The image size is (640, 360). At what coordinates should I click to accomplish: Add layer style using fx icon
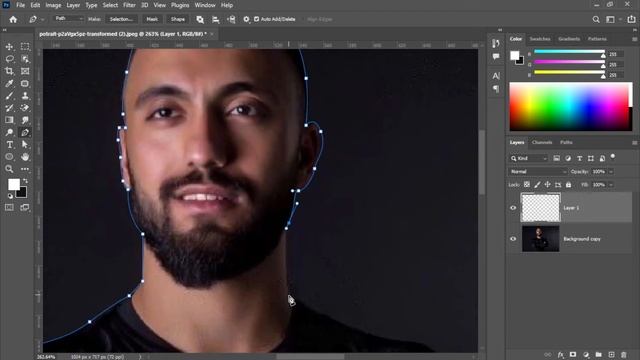coord(561,355)
